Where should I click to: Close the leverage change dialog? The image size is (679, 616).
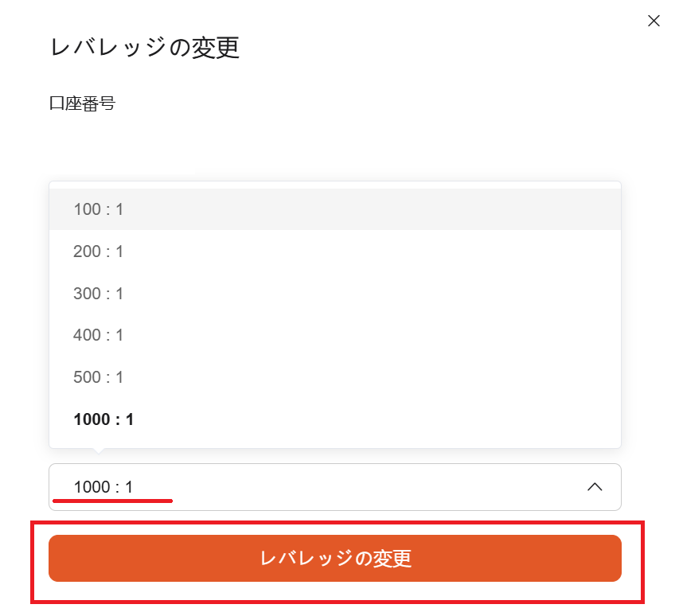[x=654, y=21]
